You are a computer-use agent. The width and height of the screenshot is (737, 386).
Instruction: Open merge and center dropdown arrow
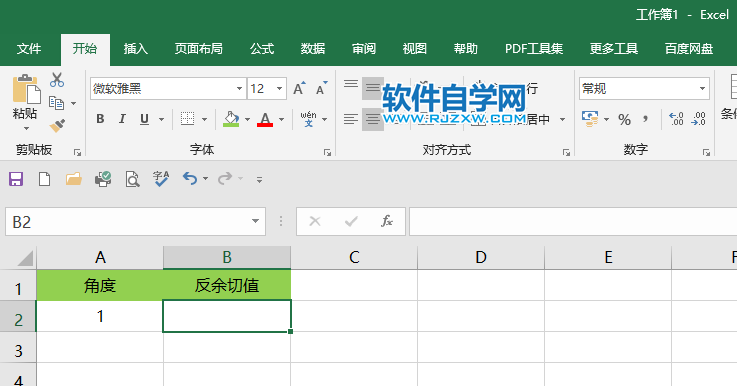pyautogui.click(x=563, y=119)
